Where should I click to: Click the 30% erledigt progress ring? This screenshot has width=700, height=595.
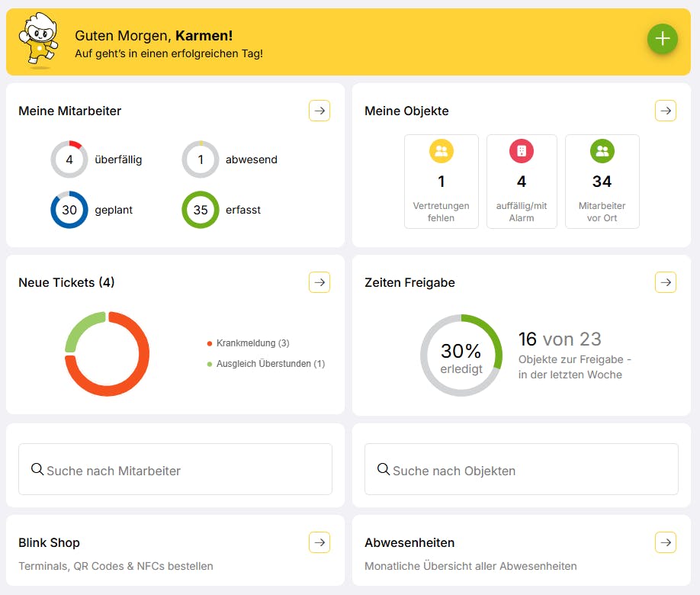pyautogui.click(x=461, y=355)
